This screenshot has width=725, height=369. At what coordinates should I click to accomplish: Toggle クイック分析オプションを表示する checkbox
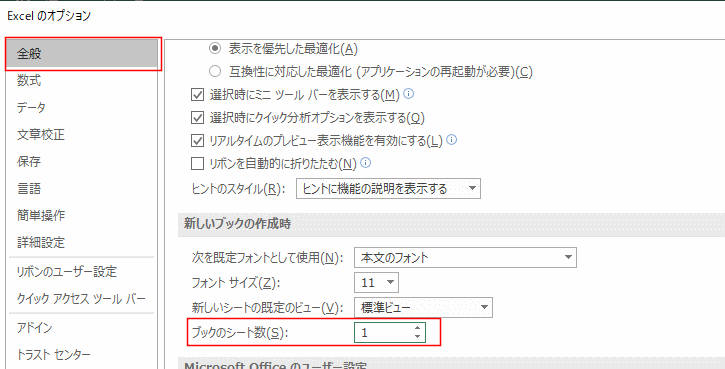coord(197,117)
